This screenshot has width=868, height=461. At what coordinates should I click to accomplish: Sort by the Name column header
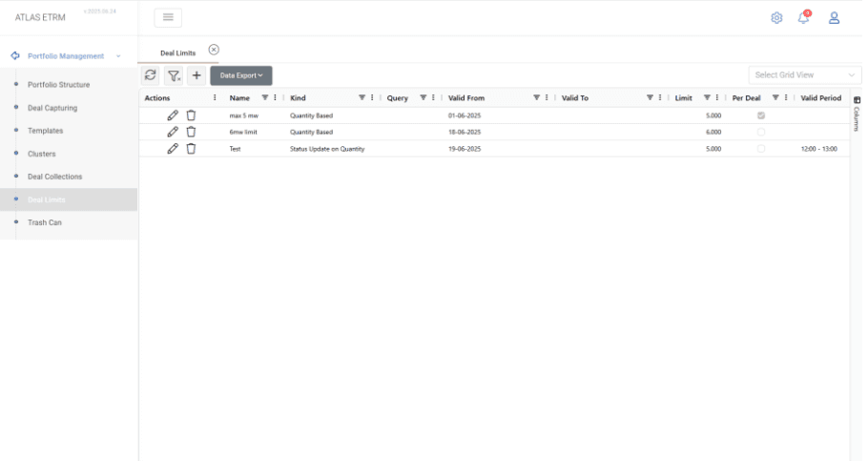point(239,98)
